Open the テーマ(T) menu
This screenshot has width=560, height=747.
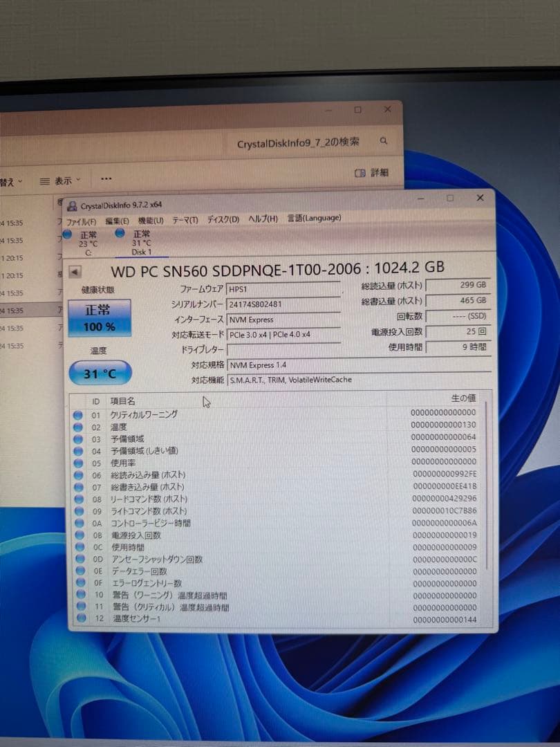pyautogui.click(x=185, y=220)
